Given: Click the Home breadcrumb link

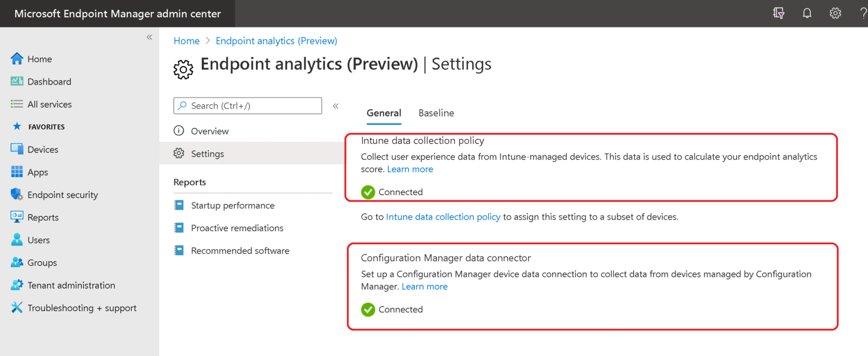Looking at the screenshot, I should 186,41.
